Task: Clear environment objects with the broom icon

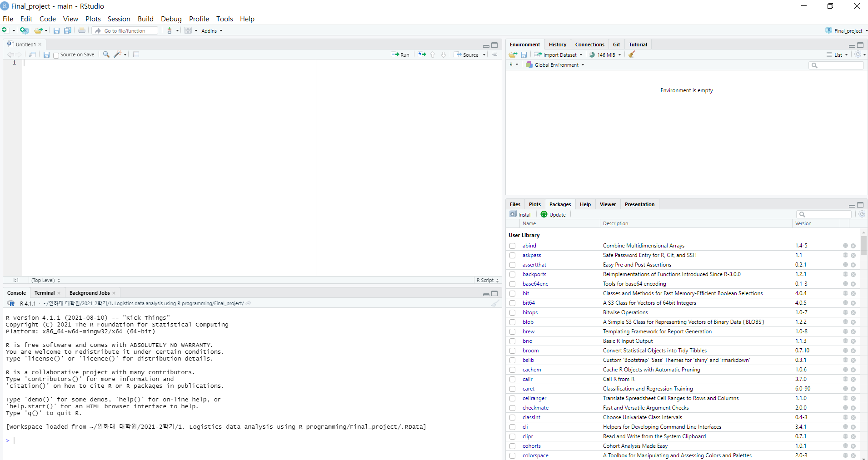Action: [x=632, y=54]
